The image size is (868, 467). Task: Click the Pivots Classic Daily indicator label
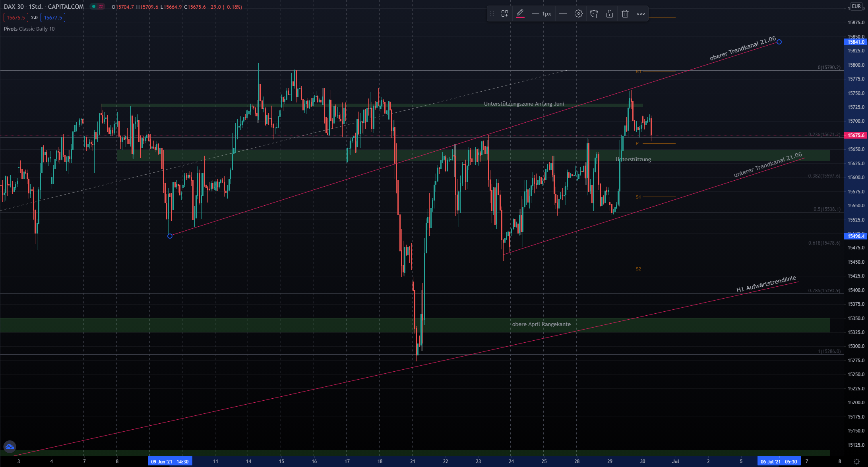click(29, 29)
